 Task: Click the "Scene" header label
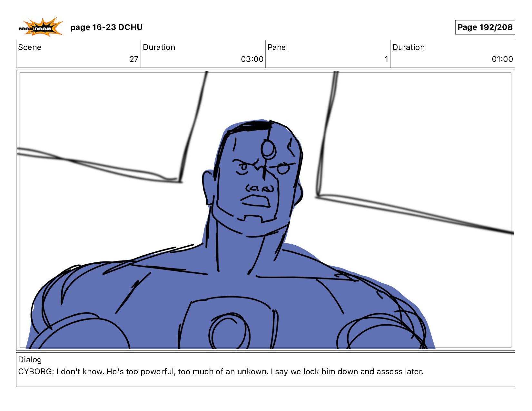coord(30,47)
